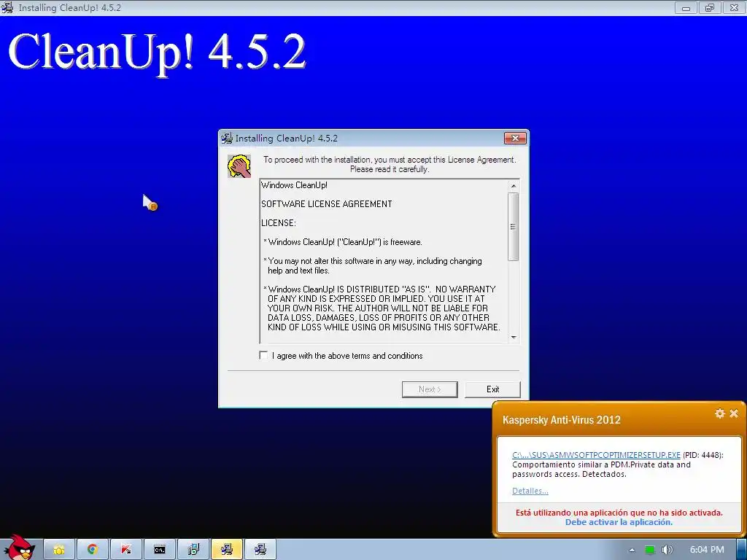Image resolution: width=747 pixels, height=560 pixels.
Task: Restore the outer installer window
Action: (x=710, y=7)
